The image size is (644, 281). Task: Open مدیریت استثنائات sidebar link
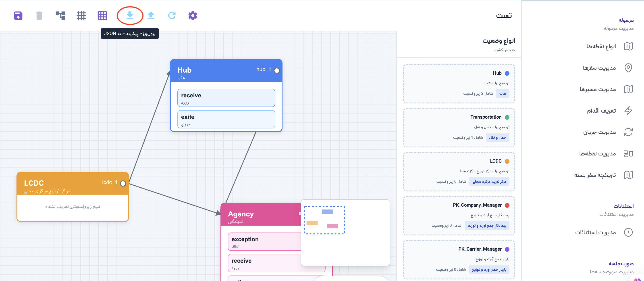coord(595,233)
